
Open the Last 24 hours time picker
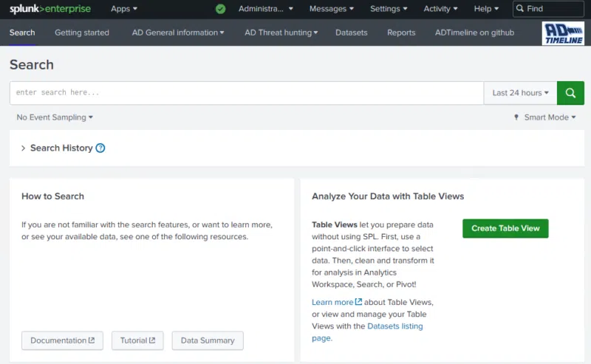coord(520,93)
